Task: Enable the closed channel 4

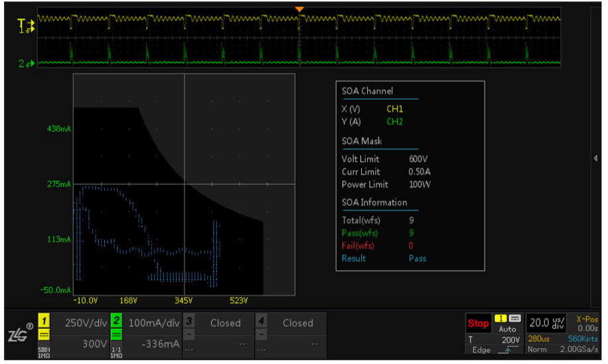Action: [297, 323]
